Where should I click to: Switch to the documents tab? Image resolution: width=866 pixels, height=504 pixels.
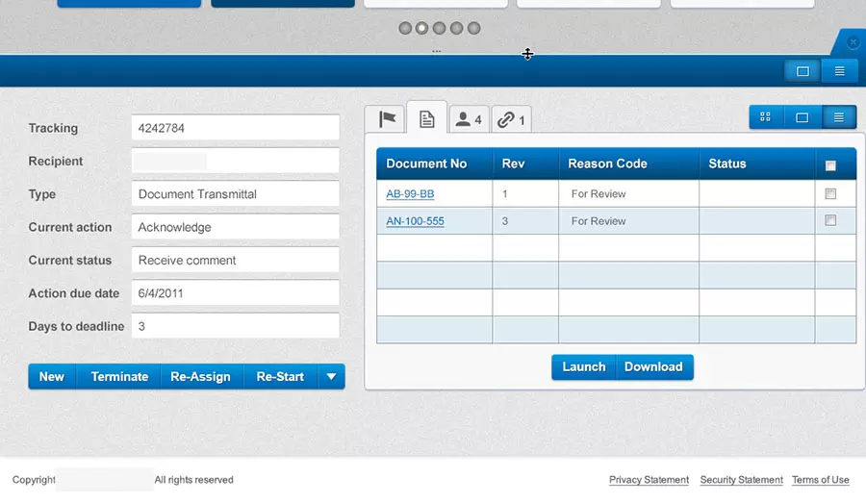click(427, 119)
